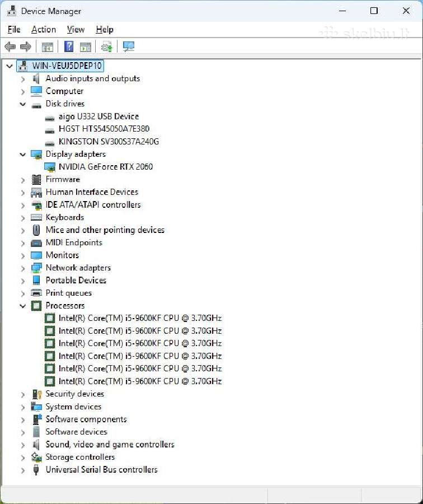Click the Universal Serial Bus controllers icon

click(36, 470)
